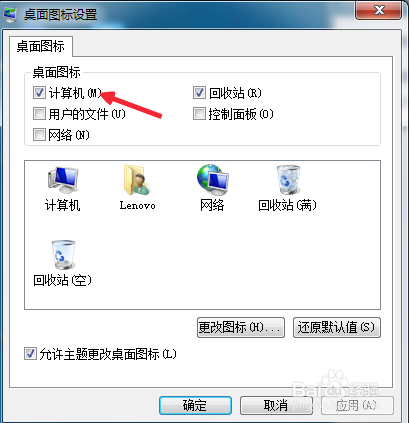Uncheck the 回收站(R) checkbox
The image size is (409, 423).
[x=199, y=93]
